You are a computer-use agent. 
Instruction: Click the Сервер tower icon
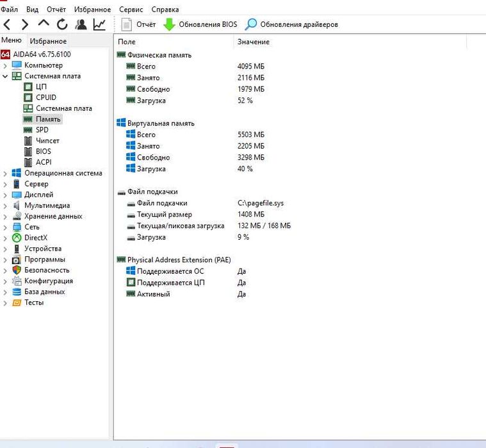click(x=17, y=184)
